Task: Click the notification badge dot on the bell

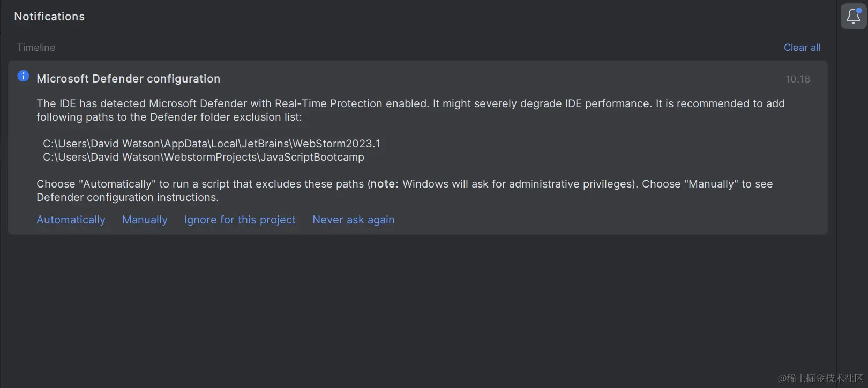Action: click(x=859, y=9)
